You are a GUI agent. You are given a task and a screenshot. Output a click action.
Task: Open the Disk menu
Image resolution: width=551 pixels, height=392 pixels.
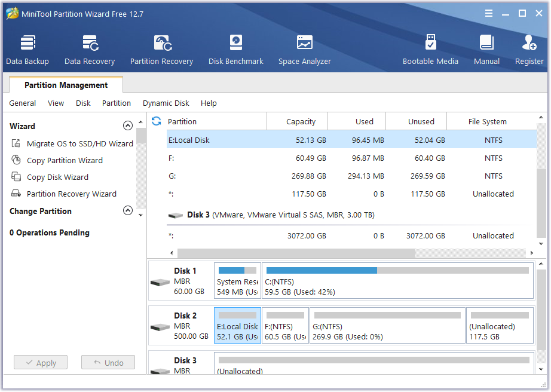pyautogui.click(x=83, y=103)
